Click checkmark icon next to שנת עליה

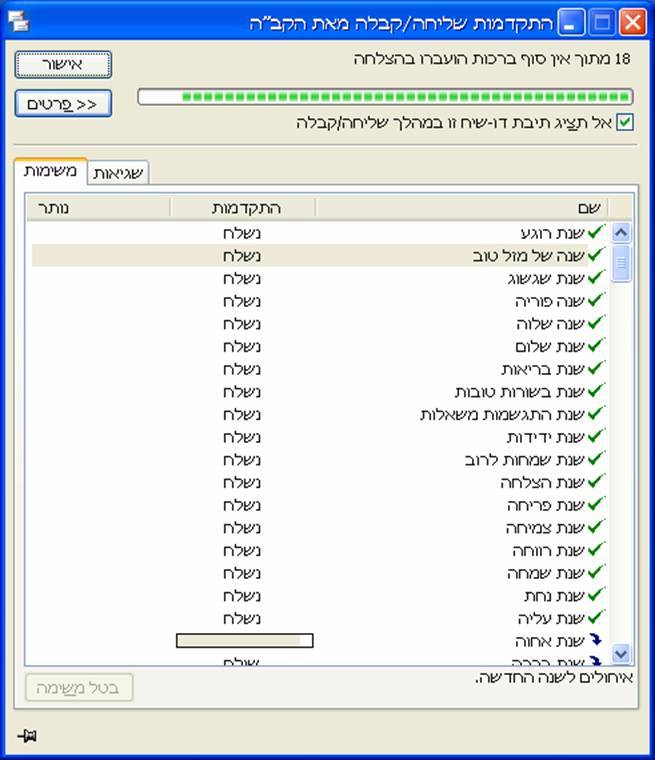(x=596, y=618)
